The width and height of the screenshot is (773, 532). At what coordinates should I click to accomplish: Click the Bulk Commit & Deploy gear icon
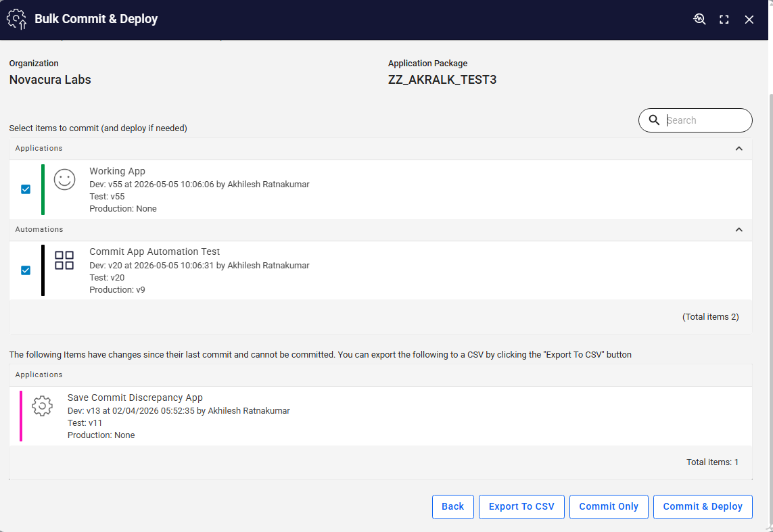click(x=17, y=19)
